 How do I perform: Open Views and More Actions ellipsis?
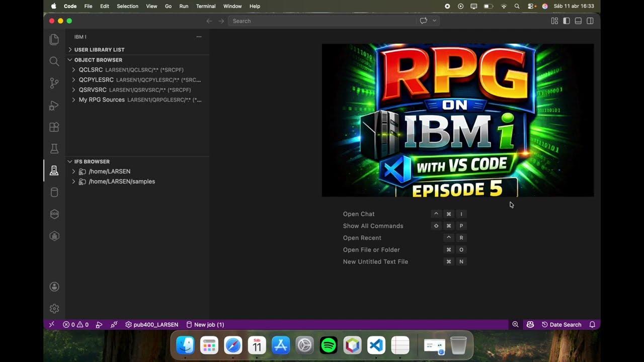(x=199, y=37)
